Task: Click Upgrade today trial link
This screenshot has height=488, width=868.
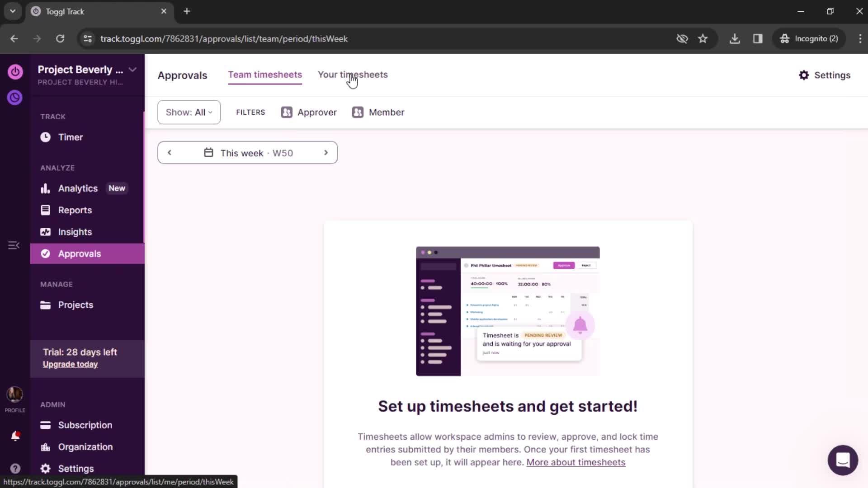Action: 70,364
